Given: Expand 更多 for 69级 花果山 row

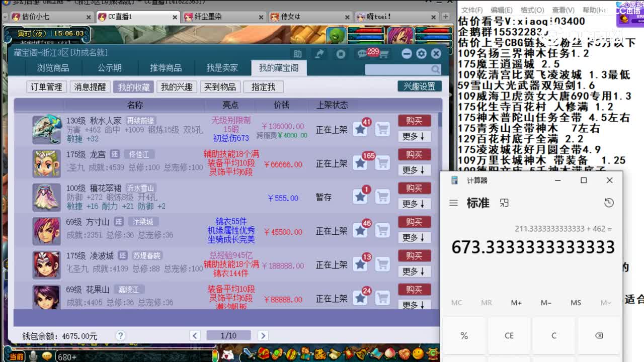Looking at the screenshot, I should click(x=414, y=304).
